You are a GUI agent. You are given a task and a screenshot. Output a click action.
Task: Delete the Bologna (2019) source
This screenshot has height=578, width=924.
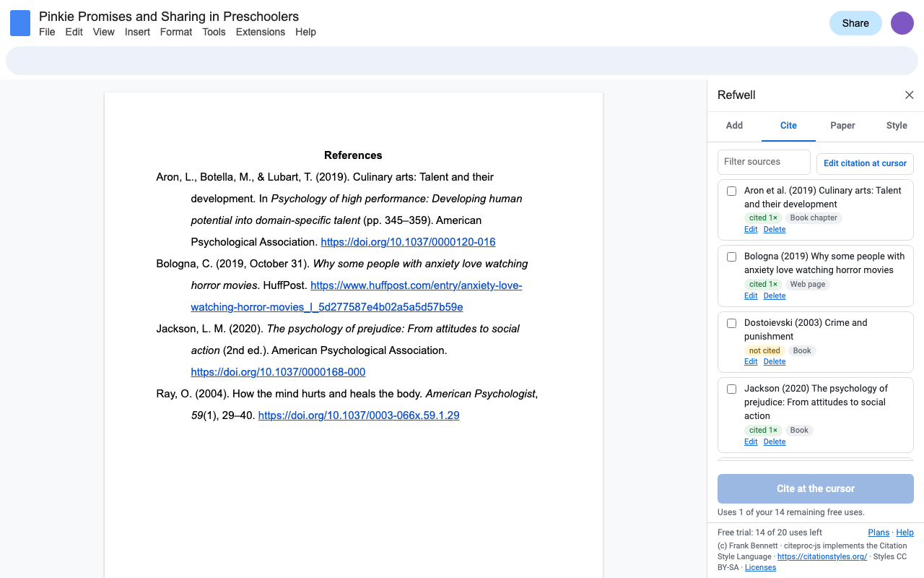coord(775,296)
